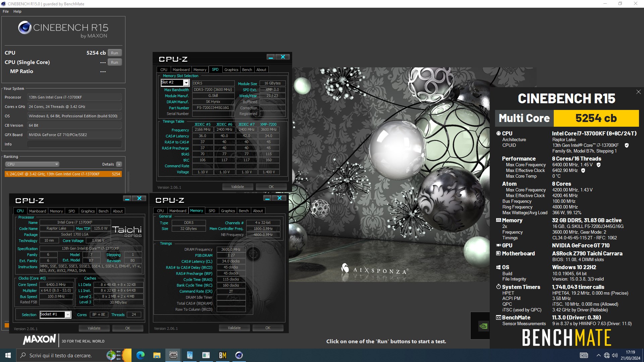The width and height of the screenshot is (644, 362).
Task: Click the Windows OS icon in BenchMate panel
Action: pyautogui.click(x=498, y=267)
